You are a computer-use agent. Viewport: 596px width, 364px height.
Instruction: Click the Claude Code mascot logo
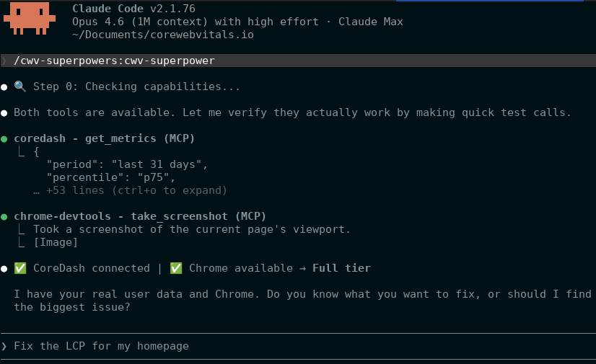pyautogui.click(x=31, y=18)
